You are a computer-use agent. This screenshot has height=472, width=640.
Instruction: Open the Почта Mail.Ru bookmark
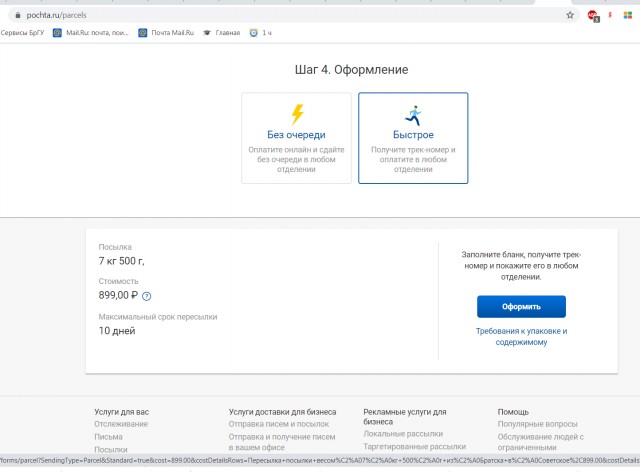coord(166,33)
